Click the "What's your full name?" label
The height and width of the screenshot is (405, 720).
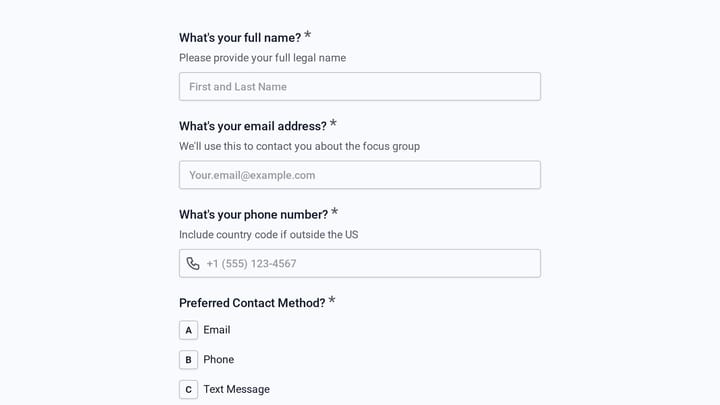click(240, 38)
